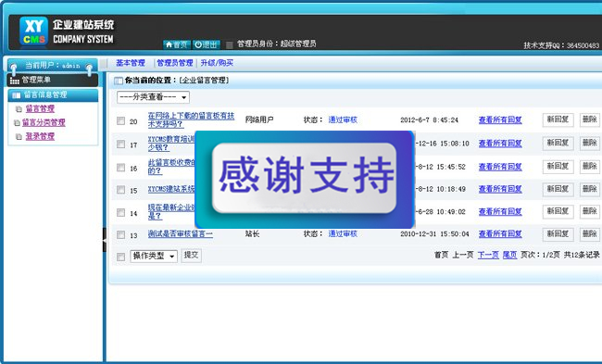Go to 首页 home button in header
Image resolution: width=602 pixels, height=364 pixels.
click(177, 44)
